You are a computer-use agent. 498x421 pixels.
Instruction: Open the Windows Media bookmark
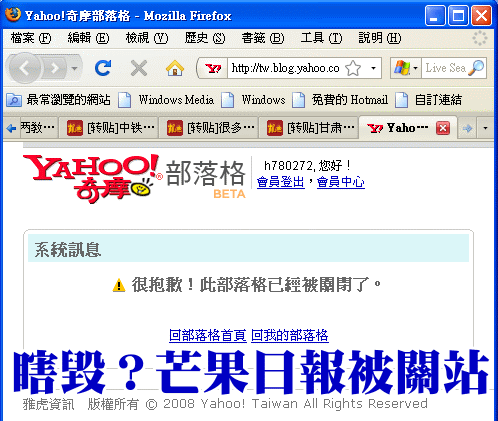166,100
